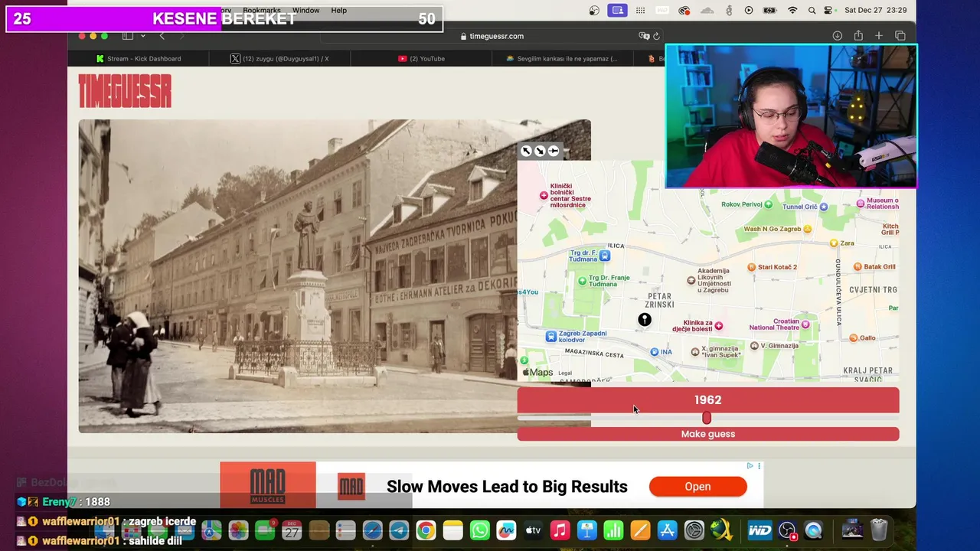Click the TimeGuessr logo
The height and width of the screenshot is (551, 980).
pos(125,91)
